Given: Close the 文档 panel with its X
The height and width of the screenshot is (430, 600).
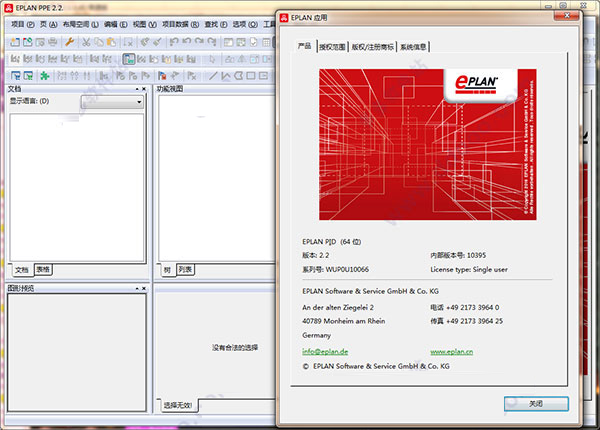Looking at the screenshot, I should [144, 89].
